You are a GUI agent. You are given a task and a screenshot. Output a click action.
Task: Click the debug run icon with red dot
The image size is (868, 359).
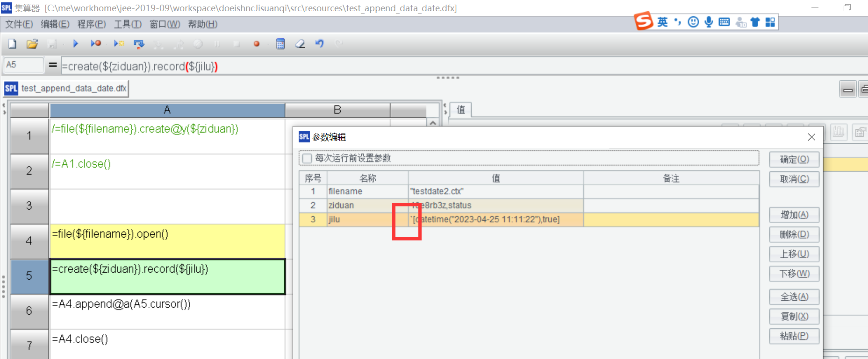tap(96, 44)
